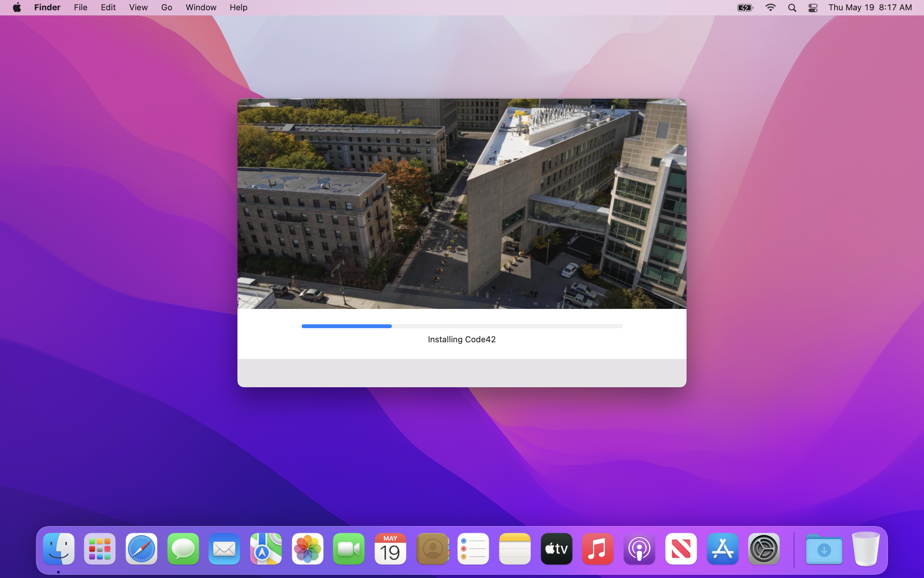Open the Finder application menu
Screen dimensions: 924x578
47,7
